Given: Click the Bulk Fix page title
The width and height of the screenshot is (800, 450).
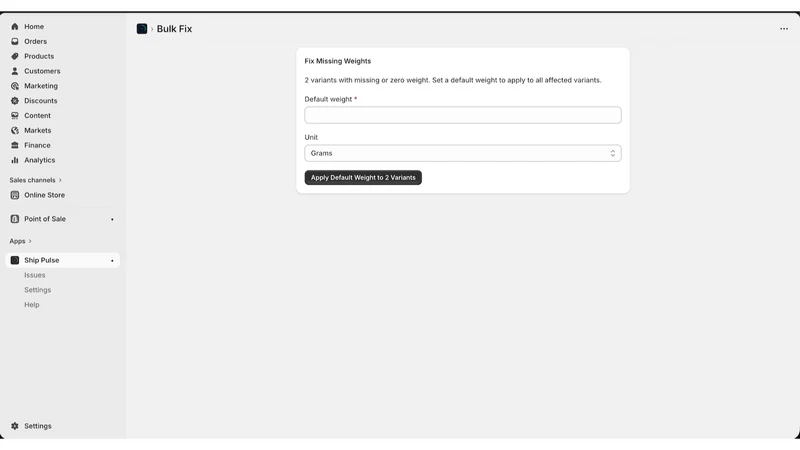Looking at the screenshot, I should pos(174,29).
